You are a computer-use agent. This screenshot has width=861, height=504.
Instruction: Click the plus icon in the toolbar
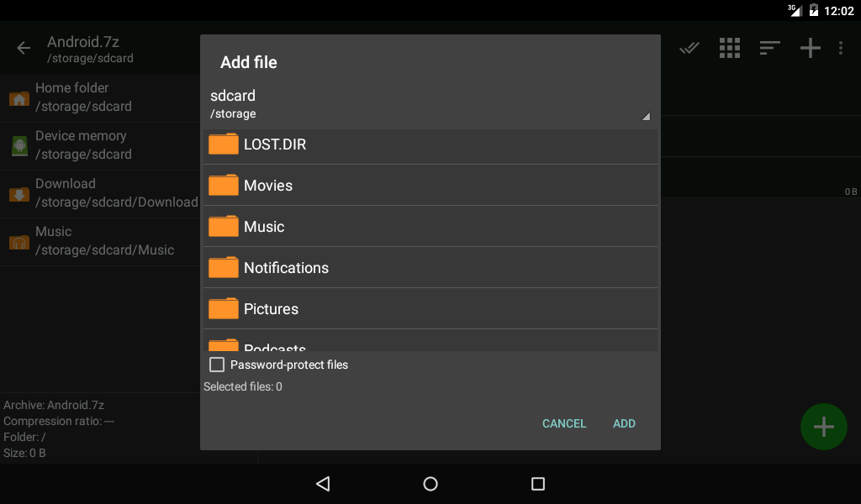point(810,48)
